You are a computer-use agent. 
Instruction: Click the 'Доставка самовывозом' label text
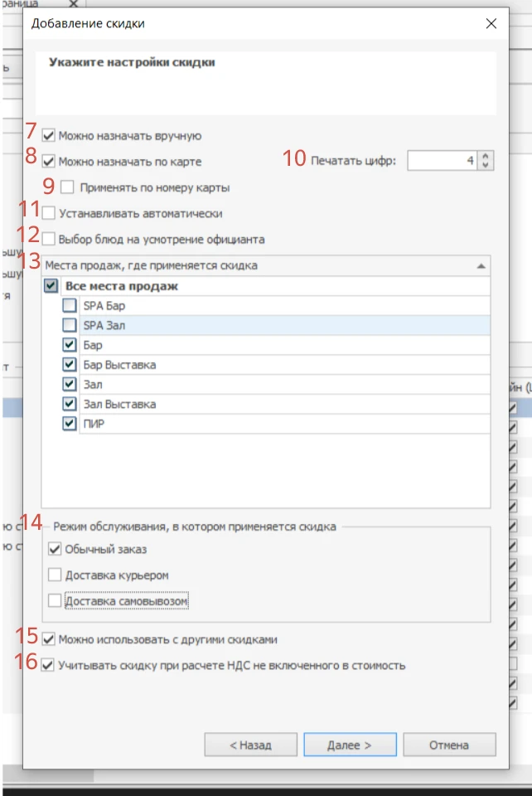pos(126,601)
